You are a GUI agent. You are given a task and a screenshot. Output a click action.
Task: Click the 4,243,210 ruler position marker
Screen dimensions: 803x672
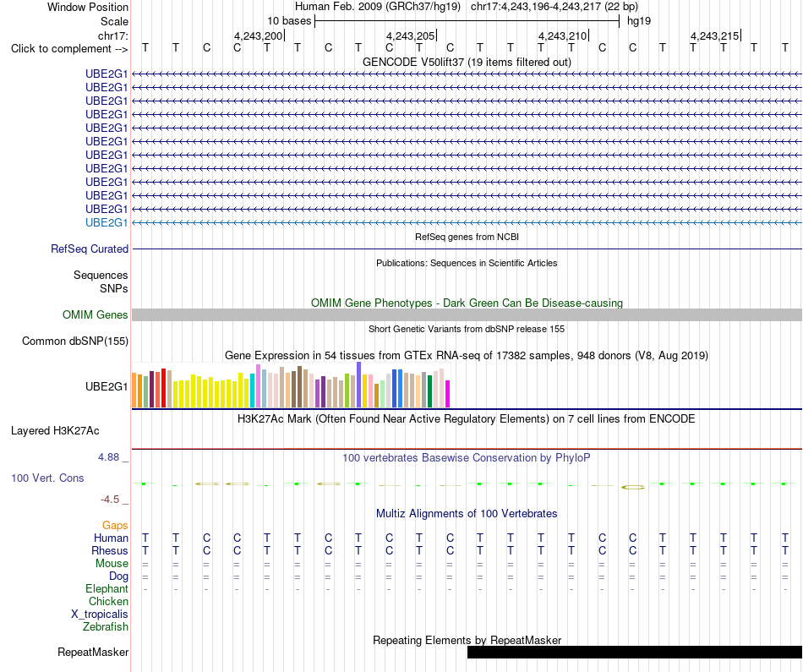tap(563, 36)
